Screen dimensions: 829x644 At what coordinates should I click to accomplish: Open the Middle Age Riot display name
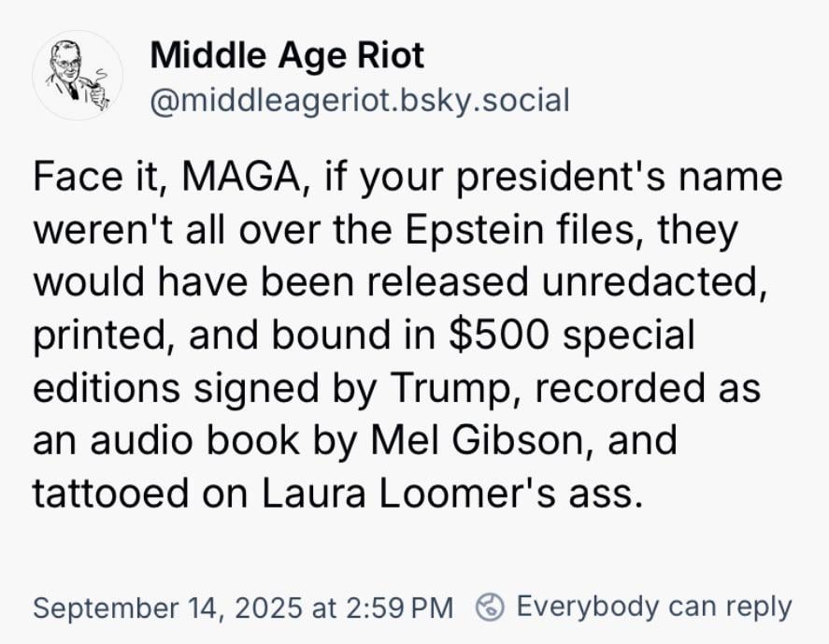(x=287, y=56)
